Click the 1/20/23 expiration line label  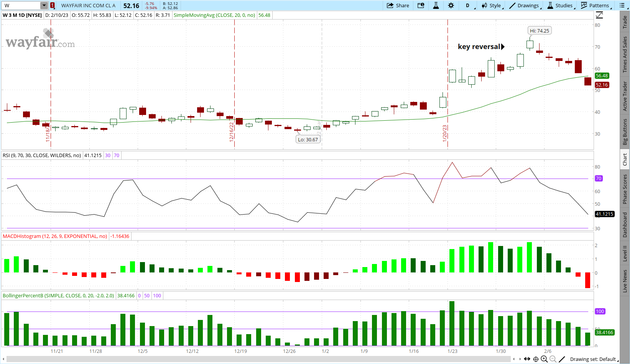(x=445, y=133)
